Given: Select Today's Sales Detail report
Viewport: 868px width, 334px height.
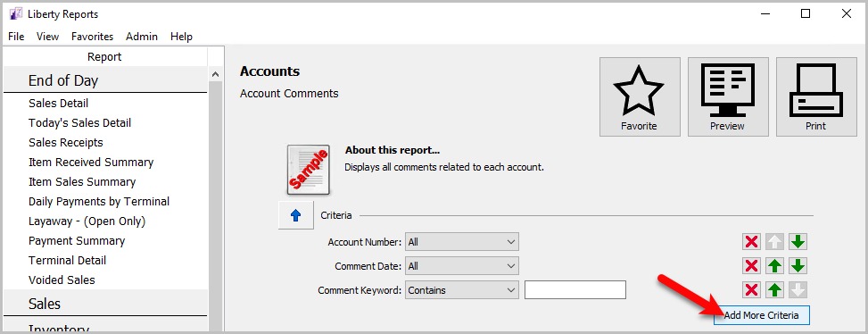Looking at the screenshot, I should (79, 123).
